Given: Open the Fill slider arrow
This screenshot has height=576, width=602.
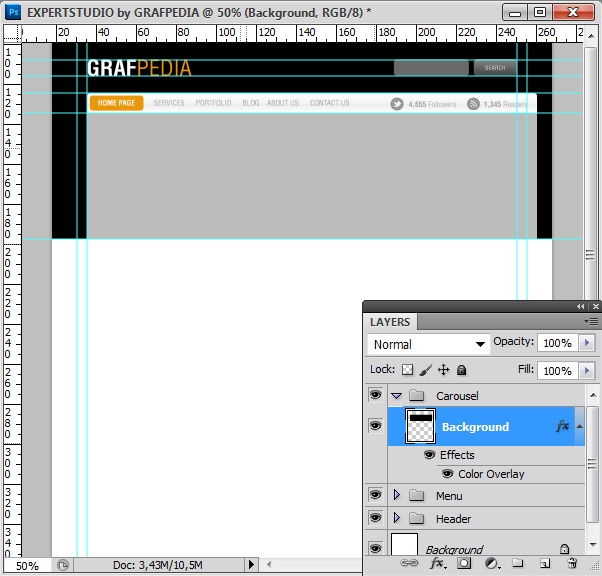Looking at the screenshot, I should pos(587,371).
